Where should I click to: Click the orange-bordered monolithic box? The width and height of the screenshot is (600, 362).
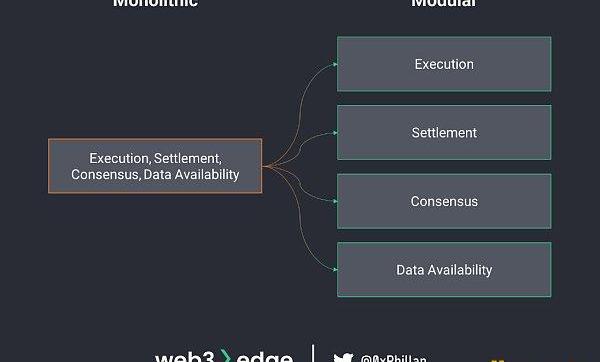pos(155,166)
